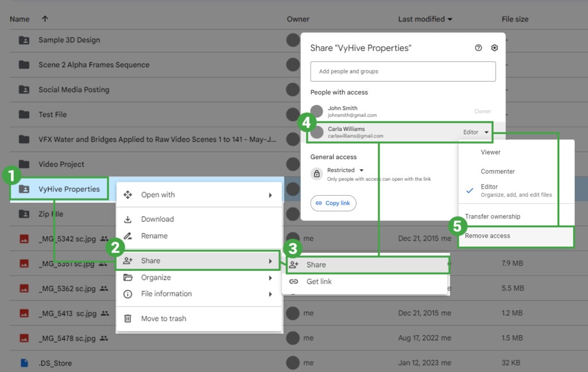Click the Get link chain icon
Screen dimensions: 588x372
point(295,281)
